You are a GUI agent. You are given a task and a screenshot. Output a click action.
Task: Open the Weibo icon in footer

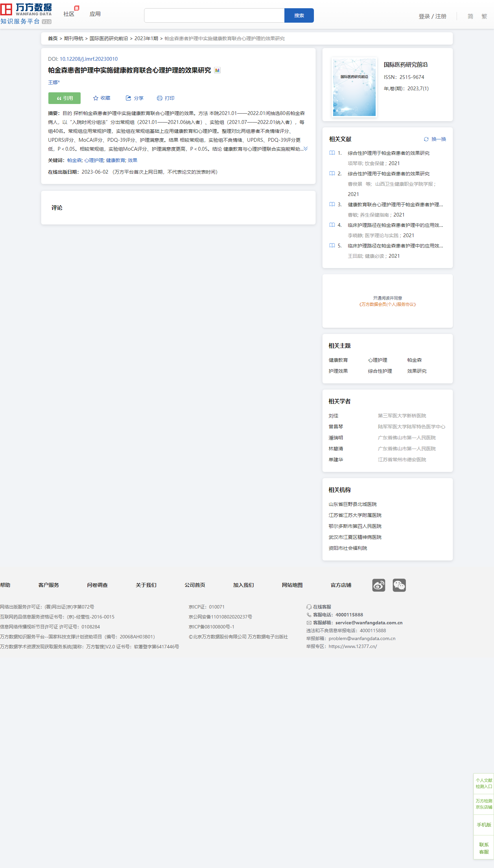(379, 585)
